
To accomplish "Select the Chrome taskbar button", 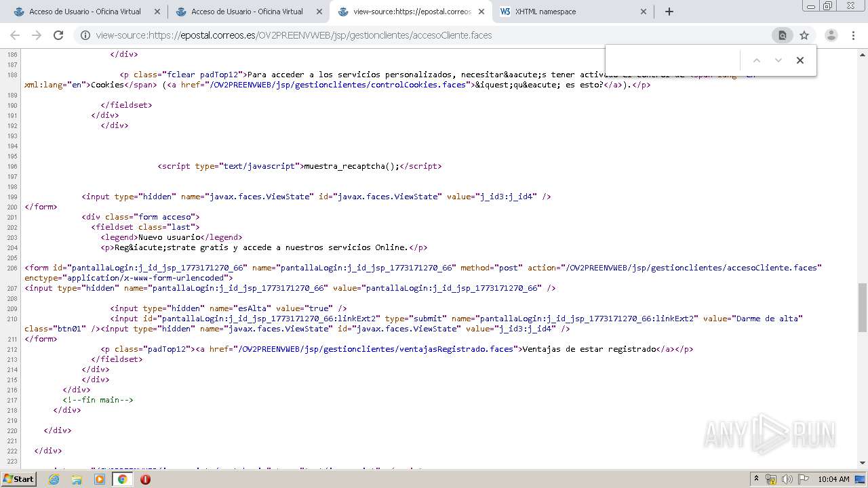I will click(122, 479).
